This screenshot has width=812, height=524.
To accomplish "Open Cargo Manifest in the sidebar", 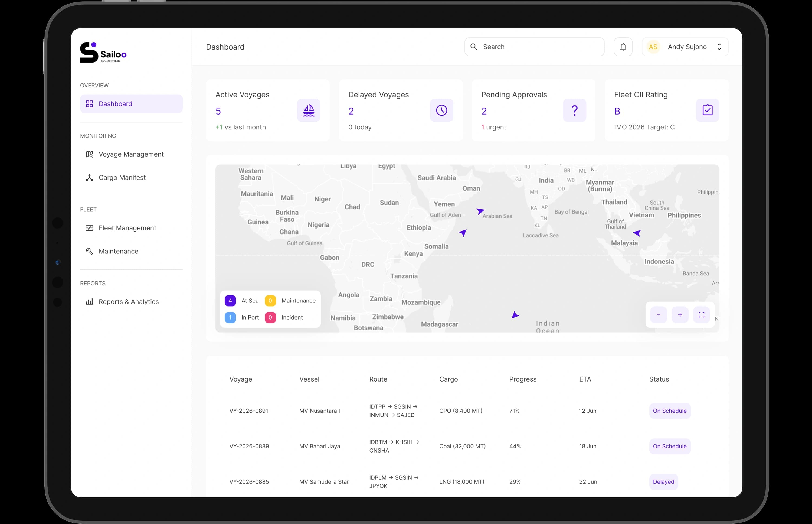I will coord(131,178).
